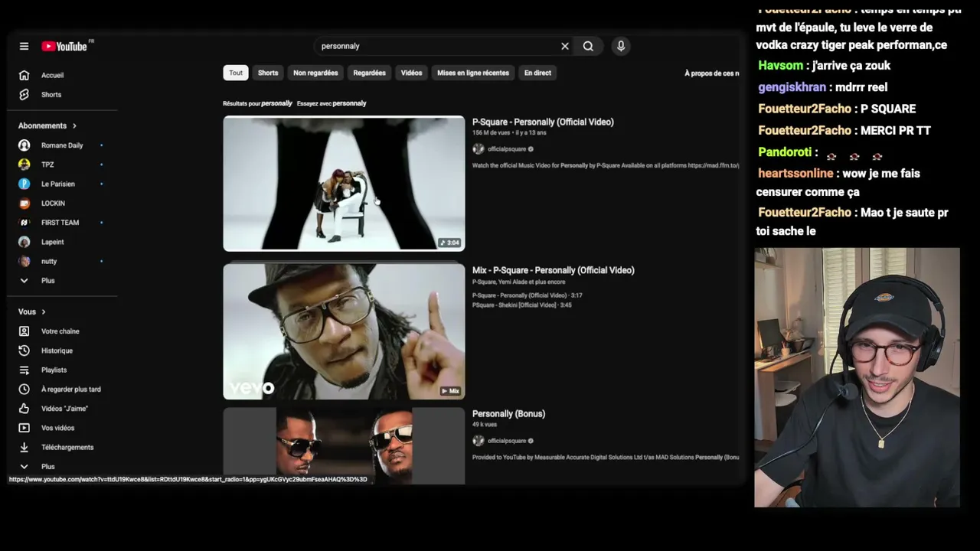Click the magnifying glass search button
The image size is (980, 551).
pos(588,46)
